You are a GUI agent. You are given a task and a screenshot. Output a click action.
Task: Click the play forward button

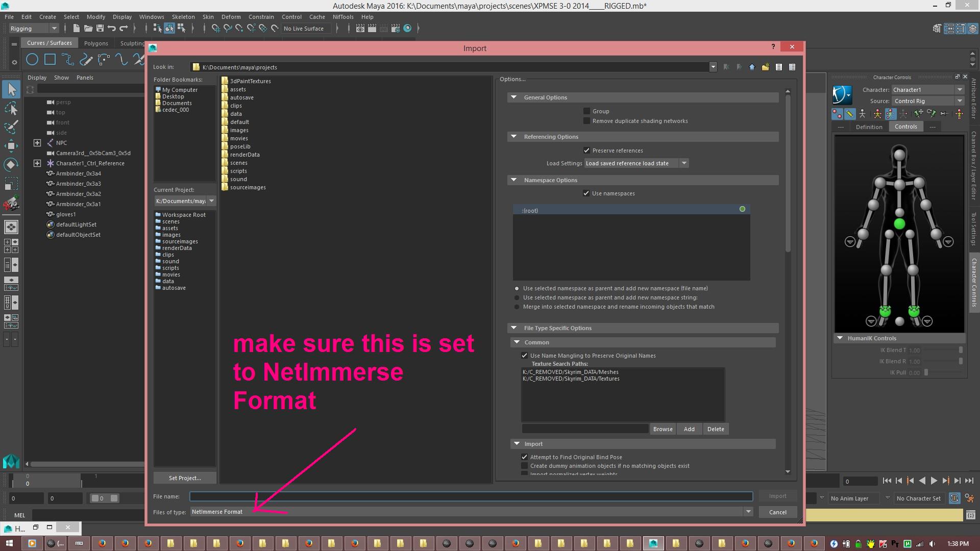934,481
